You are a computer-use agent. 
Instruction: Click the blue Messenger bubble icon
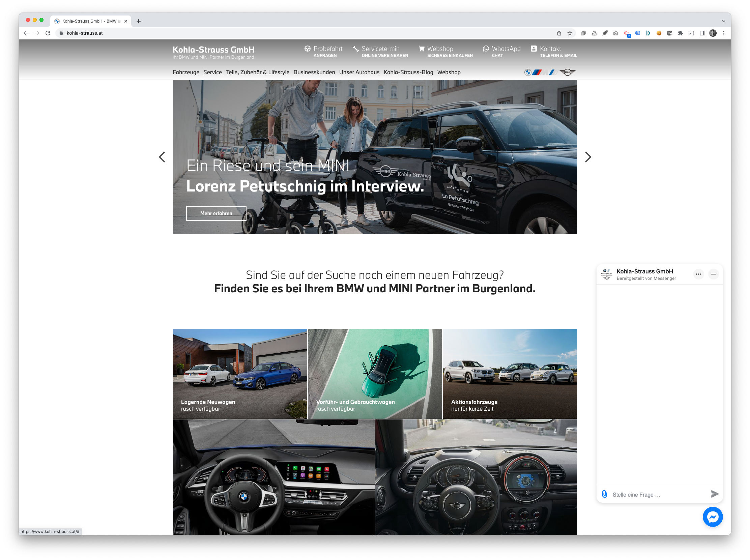(x=712, y=517)
